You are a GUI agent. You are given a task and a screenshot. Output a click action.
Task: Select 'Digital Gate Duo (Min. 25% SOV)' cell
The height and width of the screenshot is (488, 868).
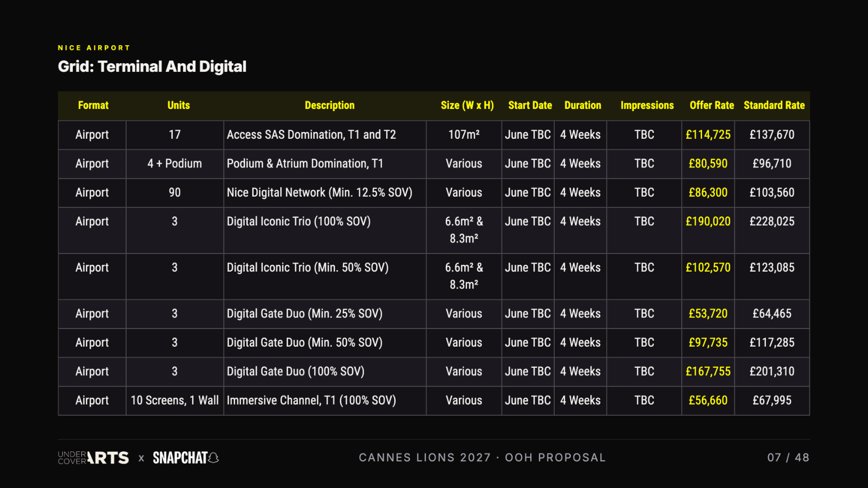coord(325,314)
